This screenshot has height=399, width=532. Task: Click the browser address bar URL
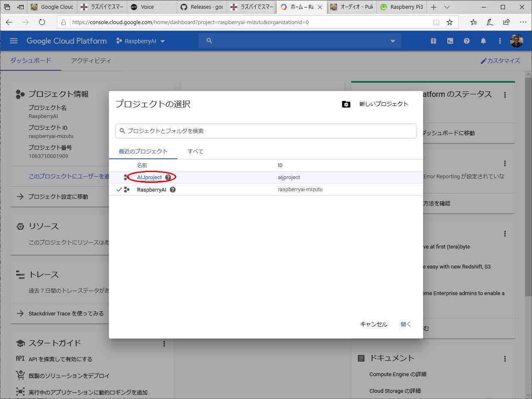190,22
